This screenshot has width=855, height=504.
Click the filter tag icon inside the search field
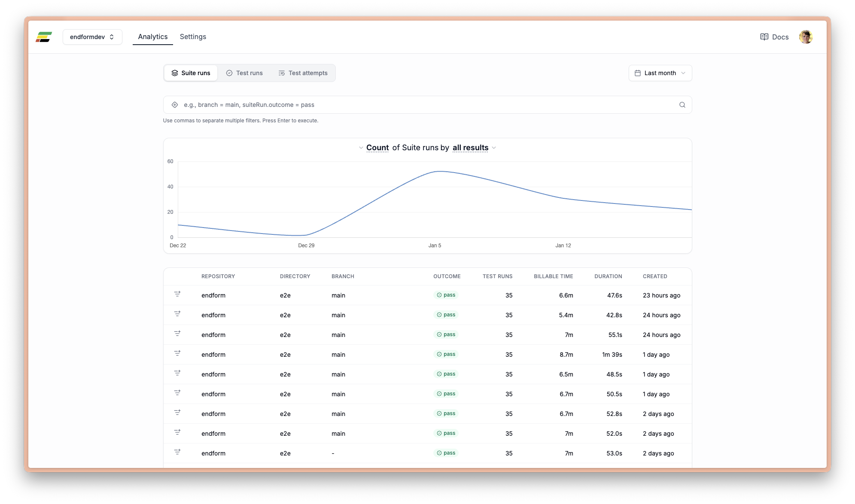click(174, 104)
